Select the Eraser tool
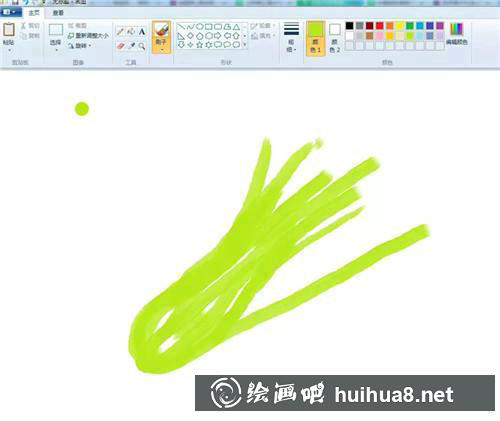 120,46
